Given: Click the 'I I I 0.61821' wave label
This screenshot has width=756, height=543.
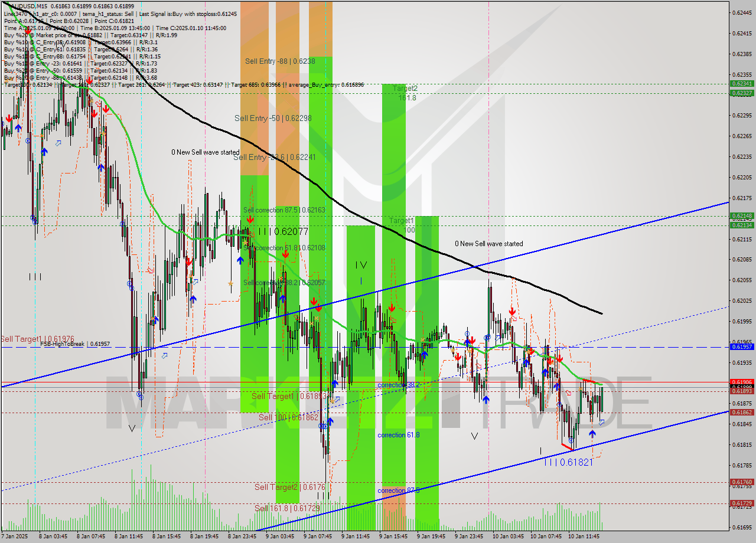Looking at the screenshot, I should [x=568, y=462].
